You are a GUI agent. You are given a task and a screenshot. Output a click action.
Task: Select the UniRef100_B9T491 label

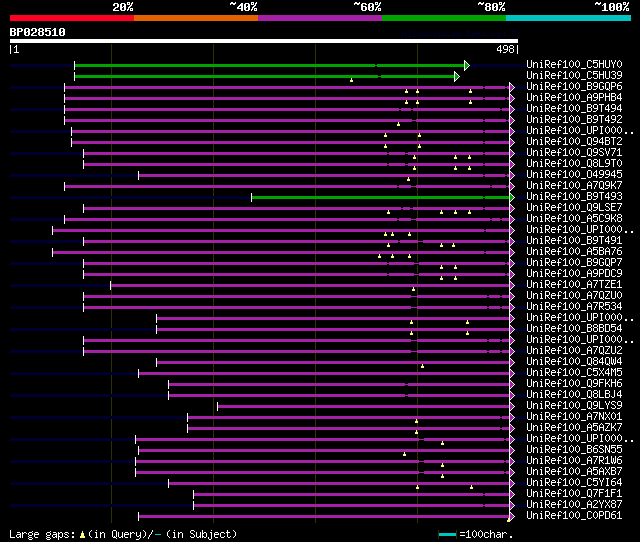click(x=574, y=241)
